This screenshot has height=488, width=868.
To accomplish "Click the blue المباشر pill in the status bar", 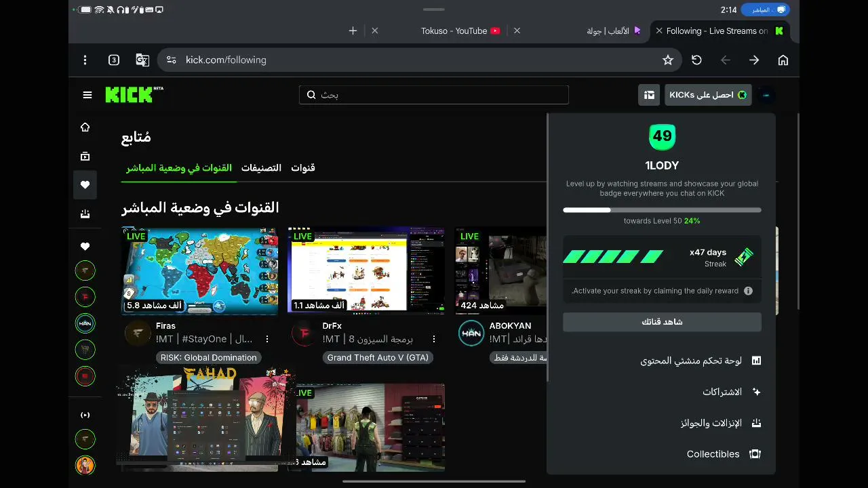I will coord(765,10).
